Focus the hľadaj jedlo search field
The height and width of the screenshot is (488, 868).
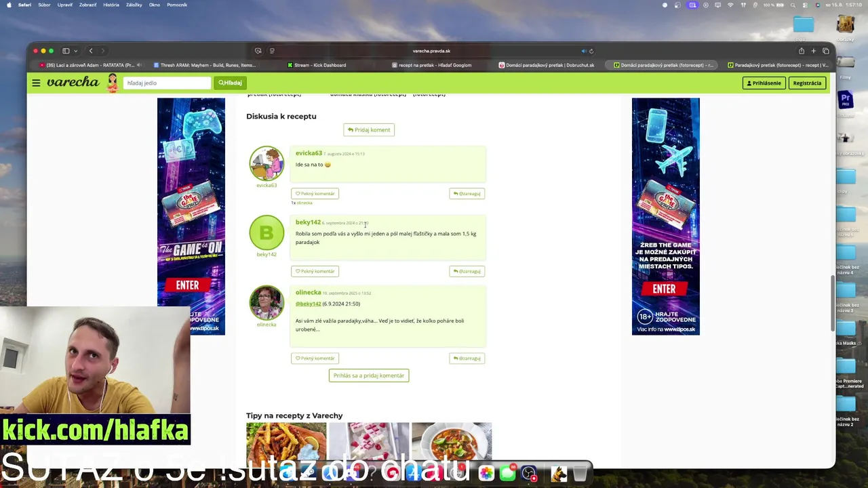167,83
